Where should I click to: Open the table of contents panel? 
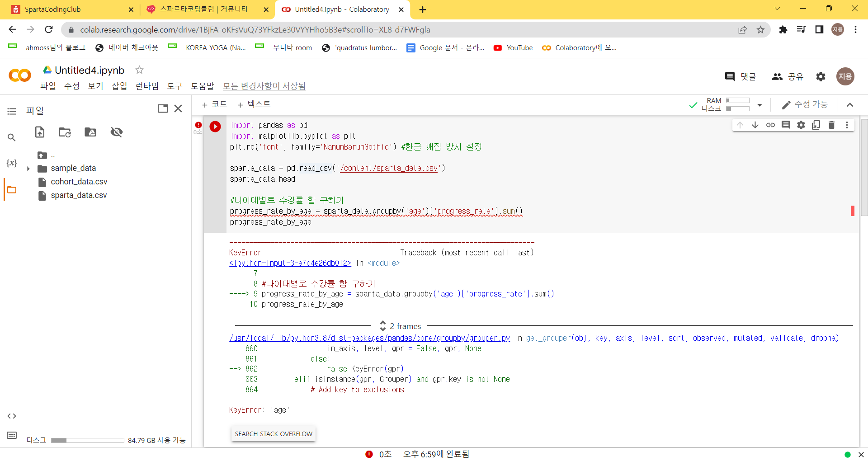[12, 111]
